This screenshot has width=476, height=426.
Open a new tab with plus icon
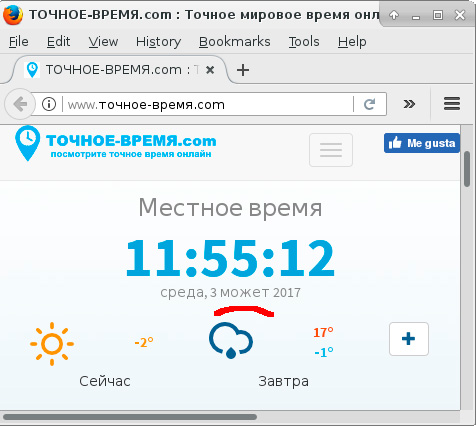point(243,70)
